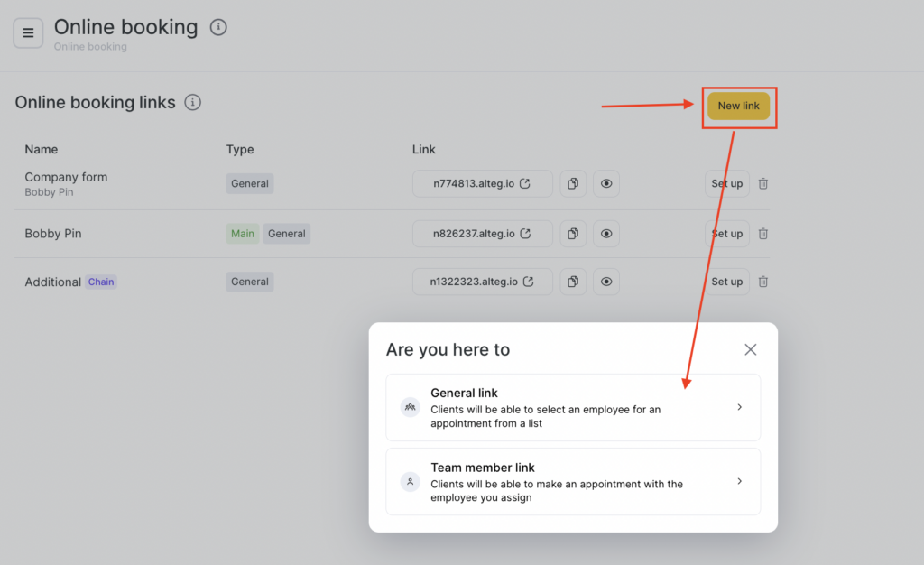Choose the Team member link option
The width and height of the screenshot is (924, 565).
click(x=573, y=482)
